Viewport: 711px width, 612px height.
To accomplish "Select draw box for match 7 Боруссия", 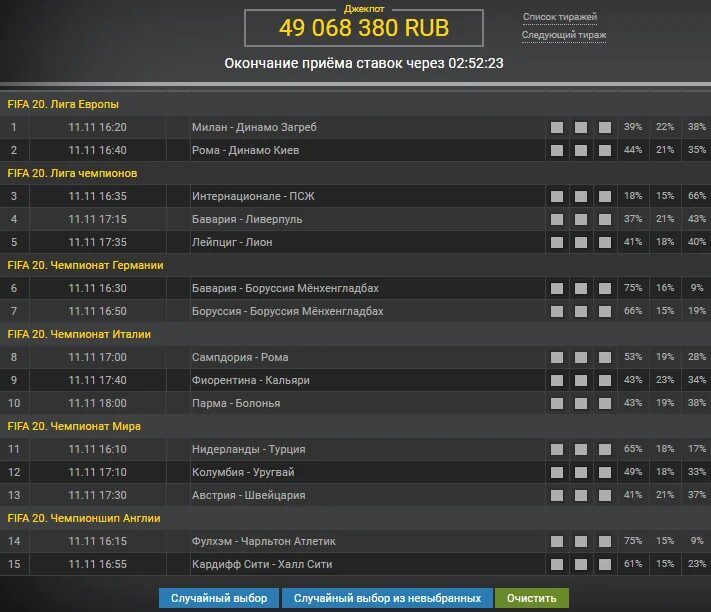I will pos(581,311).
